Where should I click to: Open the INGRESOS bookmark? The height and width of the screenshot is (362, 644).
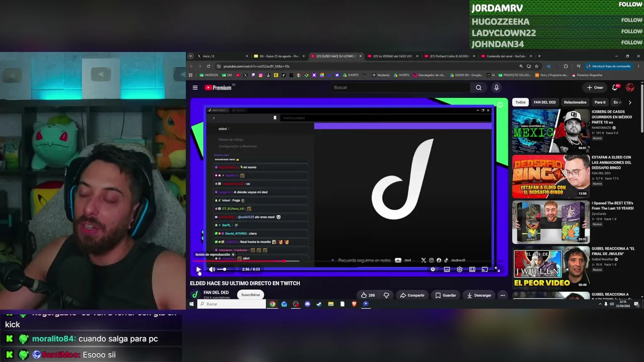pyautogui.click(x=209, y=75)
